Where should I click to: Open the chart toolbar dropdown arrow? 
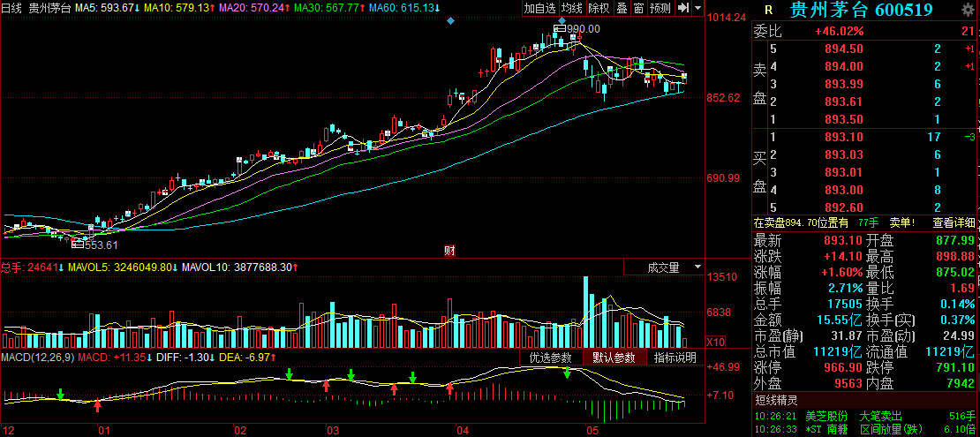pos(697,8)
